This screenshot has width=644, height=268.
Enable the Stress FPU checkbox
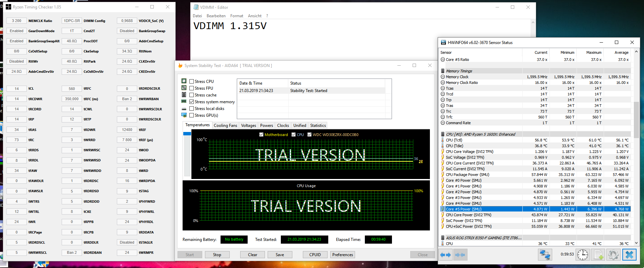tap(192, 88)
